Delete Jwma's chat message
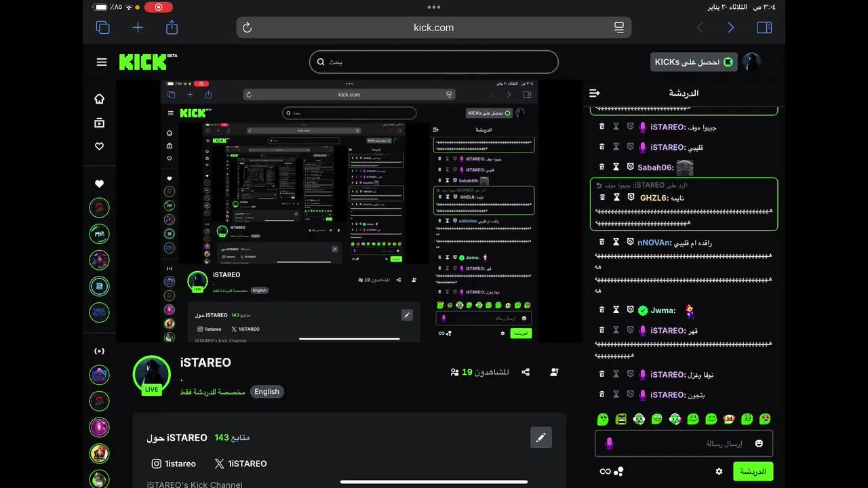 pyautogui.click(x=601, y=310)
